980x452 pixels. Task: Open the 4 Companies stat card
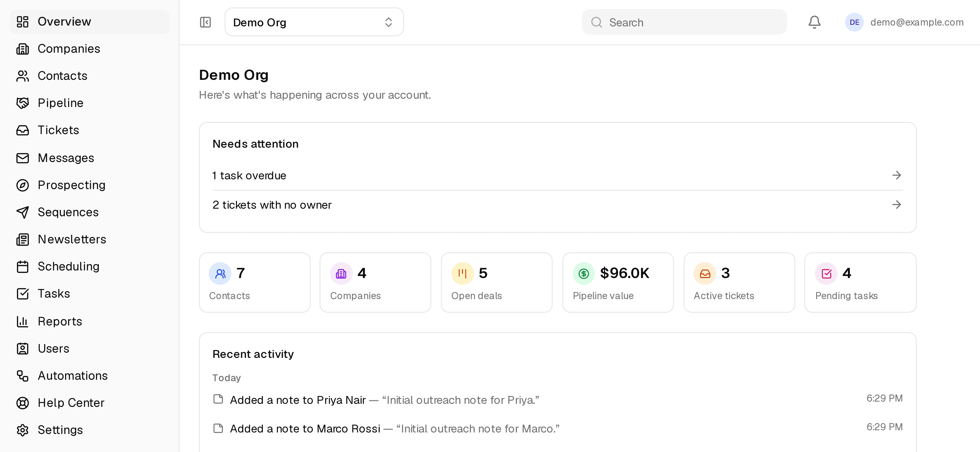[375, 282]
